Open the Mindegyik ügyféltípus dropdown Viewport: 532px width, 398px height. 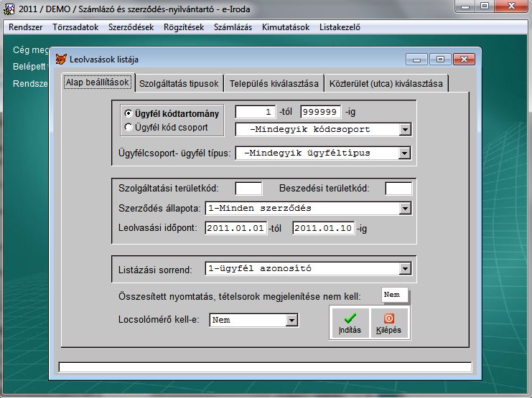tap(405, 153)
